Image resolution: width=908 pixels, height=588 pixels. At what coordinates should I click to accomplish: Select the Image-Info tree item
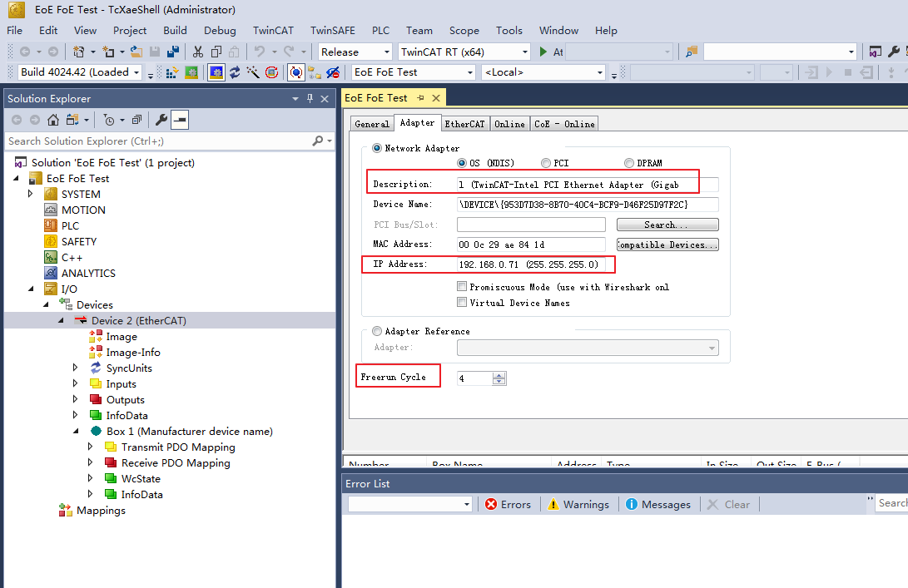point(132,352)
